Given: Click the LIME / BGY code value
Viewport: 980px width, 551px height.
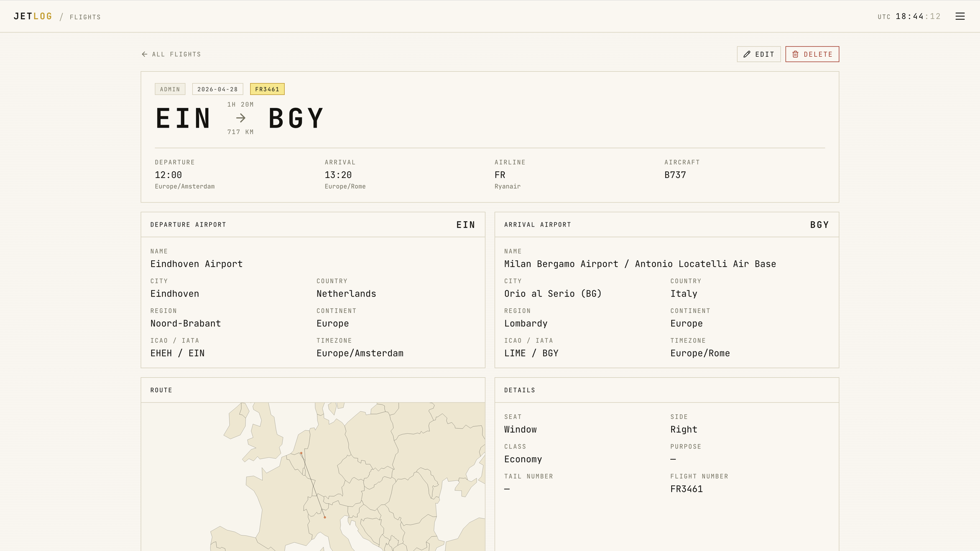Looking at the screenshot, I should pyautogui.click(x=531, y=353).
